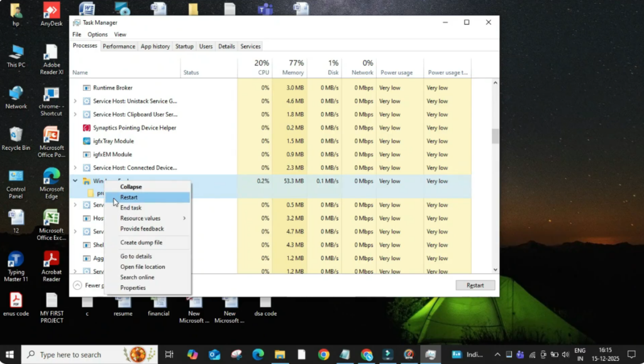Screen dimensions: 644x364
Task: Click the Restart button at the bottom right
Action: 475,285
